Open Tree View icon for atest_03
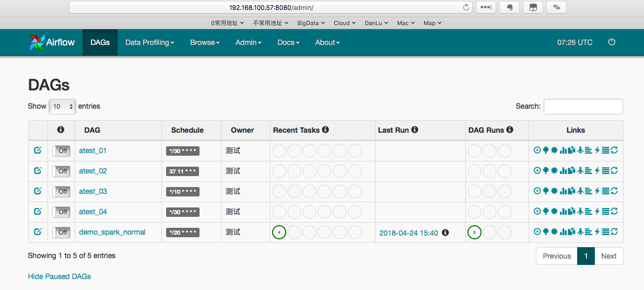Screen dimensions: 644x290 coord(546,191)
